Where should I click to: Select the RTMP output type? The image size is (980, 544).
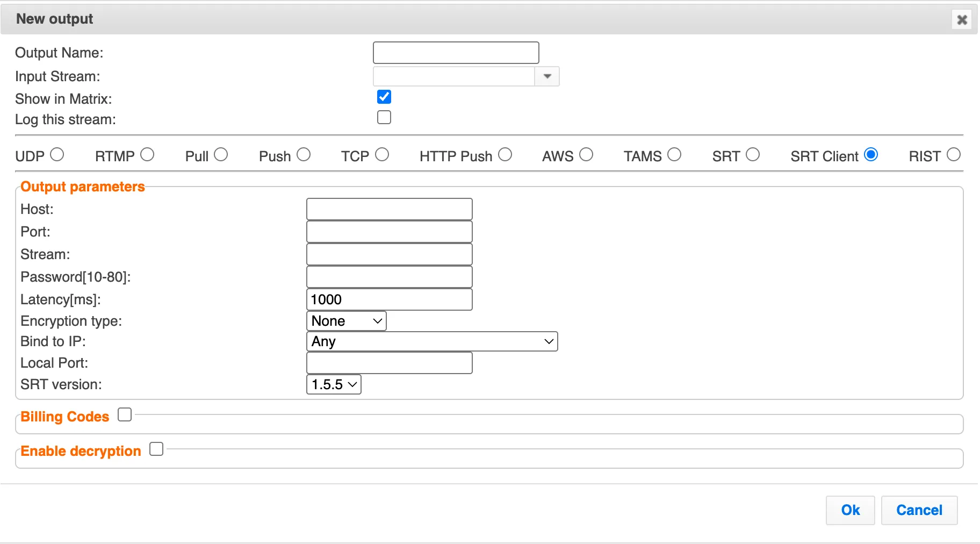pyautogui.click(x=147, y=155)
